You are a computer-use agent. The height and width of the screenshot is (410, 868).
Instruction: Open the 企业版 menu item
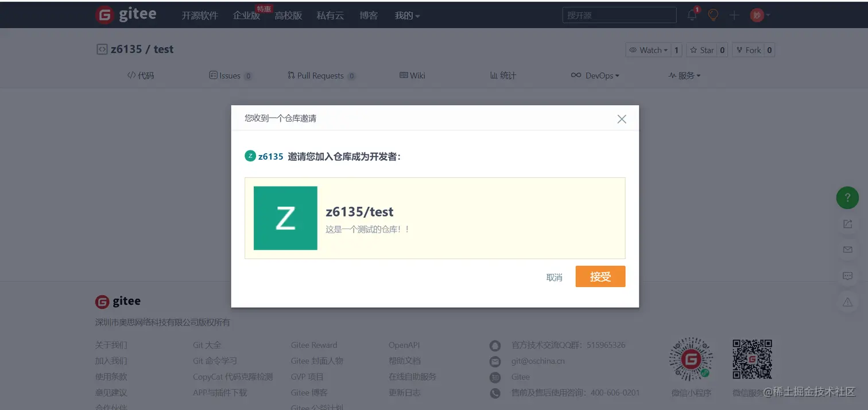coord(246,16)
